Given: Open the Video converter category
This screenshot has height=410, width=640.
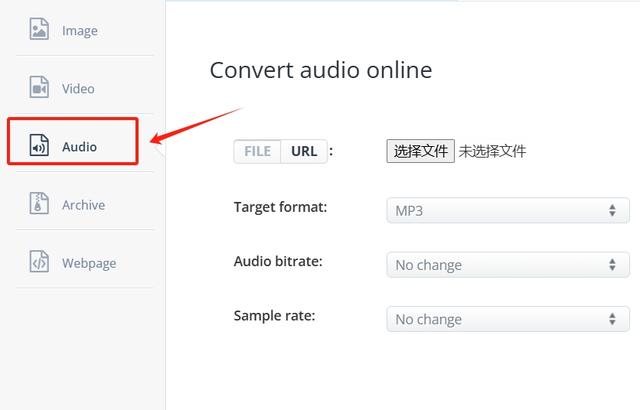Looking at the screenshot, I should [78, 89].
